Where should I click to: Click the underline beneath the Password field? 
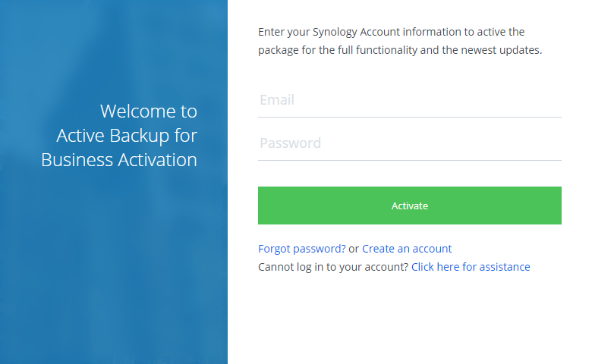(409, 160)
